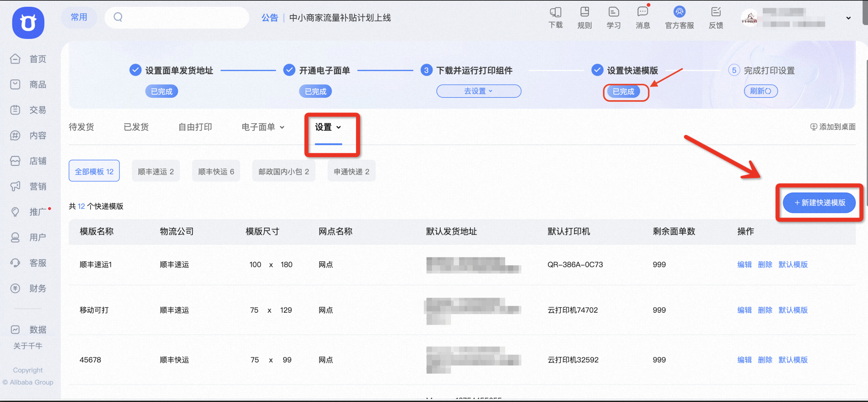868x402 pixels.
Task: Open 商品 products in sidebar
Action: [x=28, y=84]
